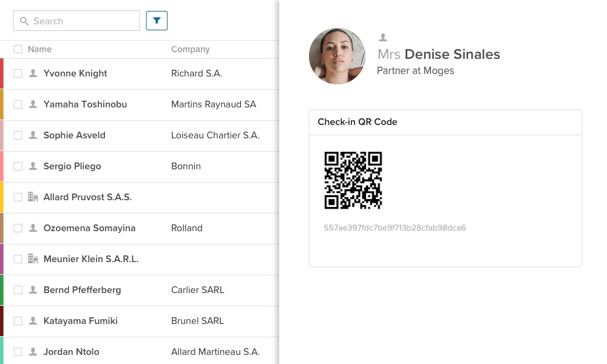Click company Martins Raynaud SA
The image size is (607, 364).
(x=214, y=104)
